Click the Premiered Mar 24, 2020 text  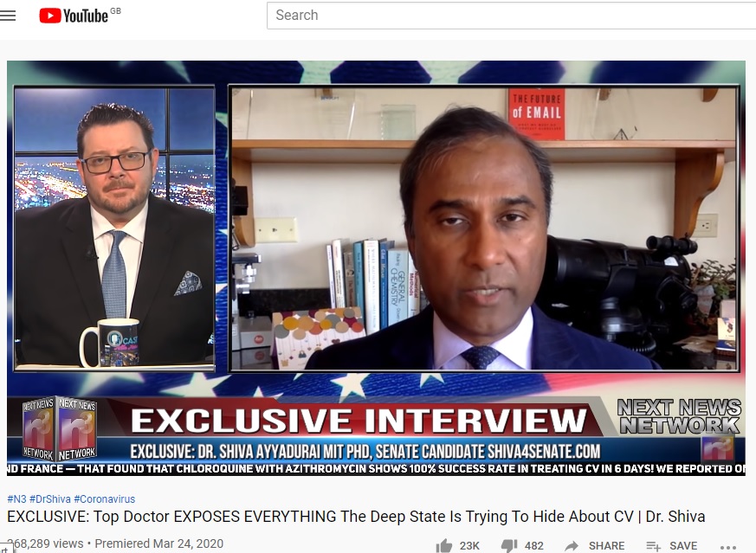[158, 543]
